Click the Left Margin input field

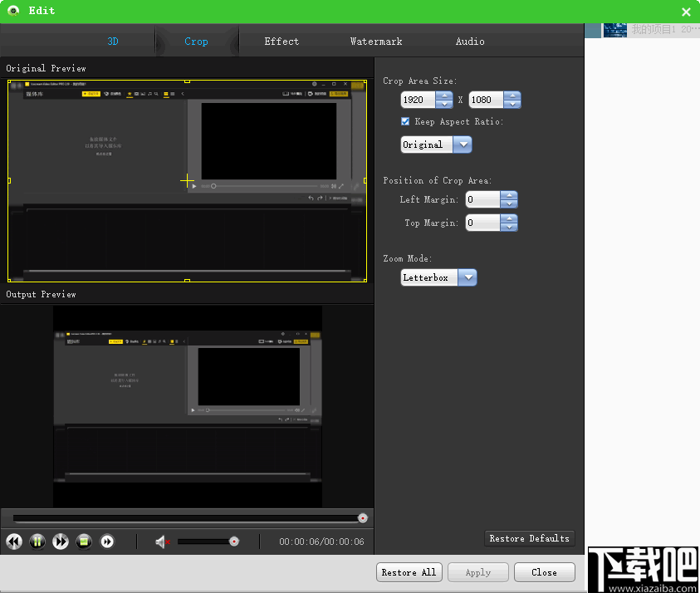coord(482,199)
